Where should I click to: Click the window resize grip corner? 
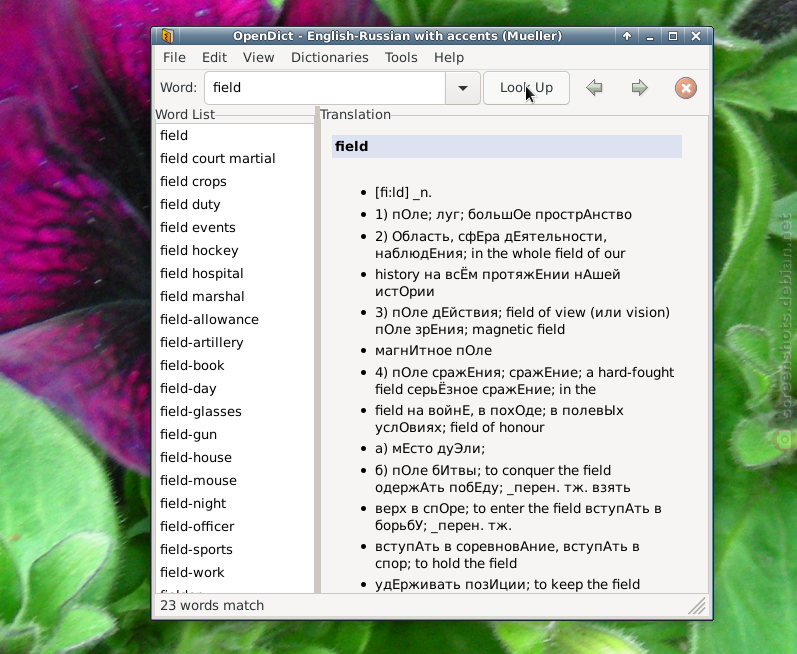[x=698, y=606]
